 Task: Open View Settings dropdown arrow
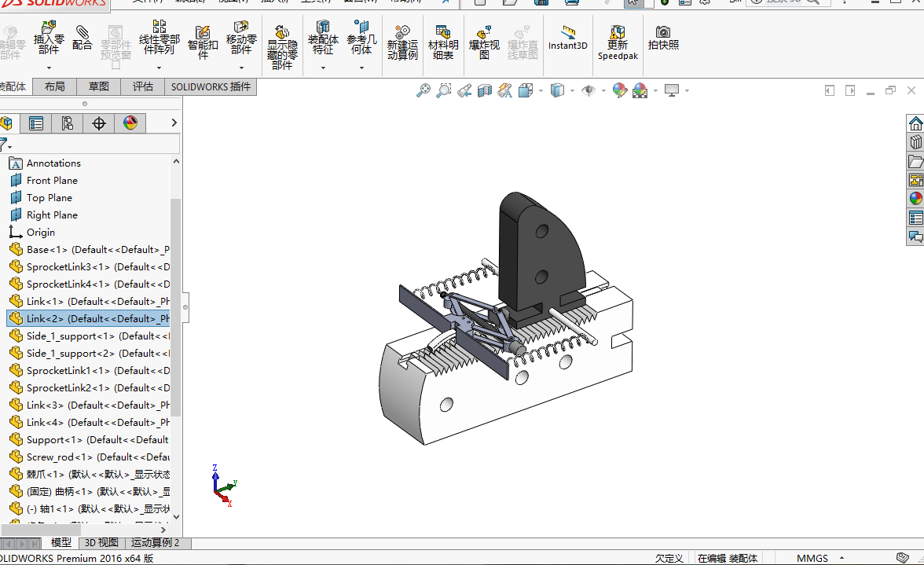click(x=687, y=90)
